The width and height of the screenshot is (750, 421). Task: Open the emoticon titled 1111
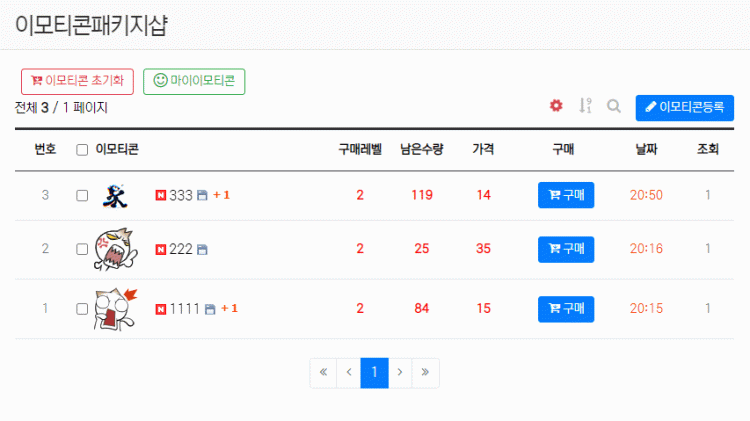click(x=184, y=309)
